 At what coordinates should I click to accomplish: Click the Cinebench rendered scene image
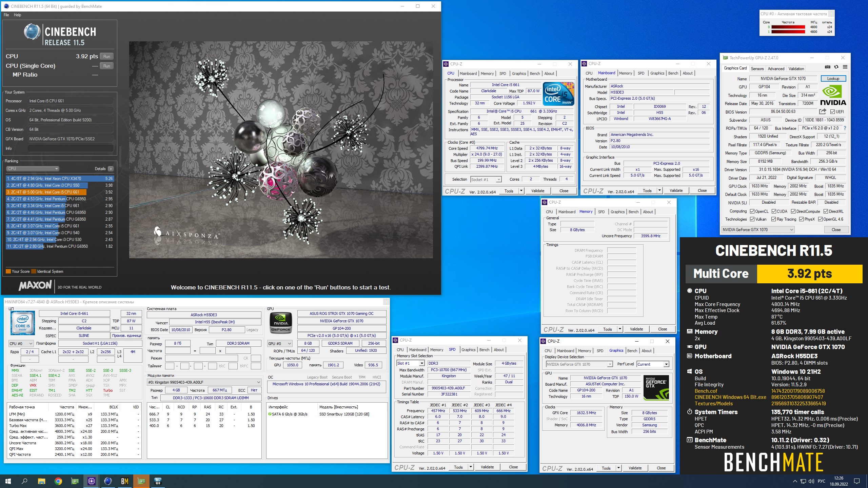[281, 150]
